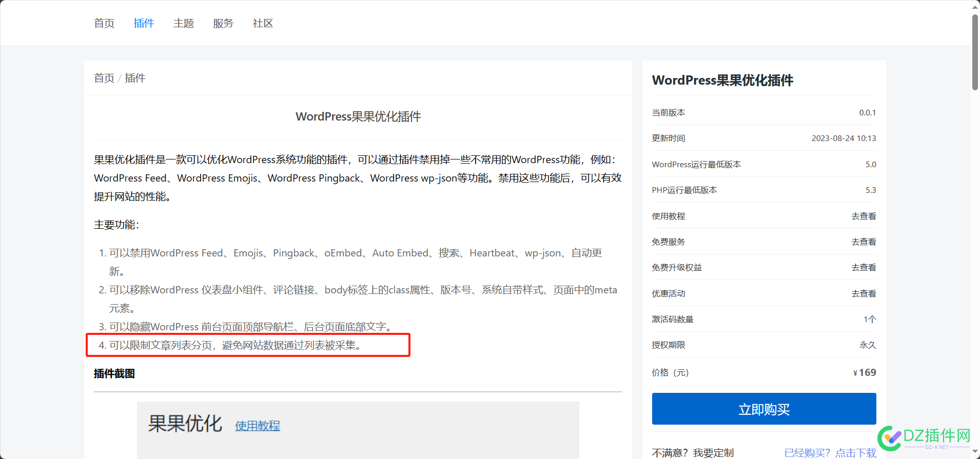
Task: Open 去查看 link for 免费服务
Action: point(864,242)
